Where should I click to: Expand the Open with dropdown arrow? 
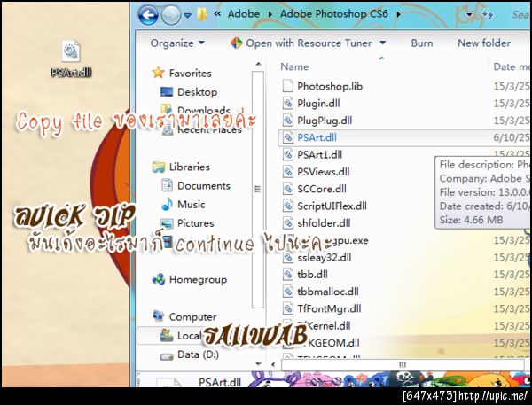[x=383, y=43]
